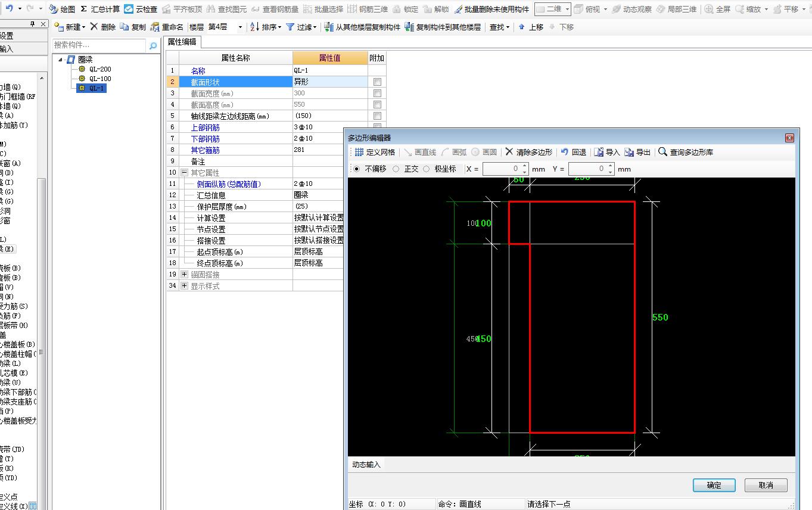Viewport: 812px width, 510px height.
Task: Tick 附加 checkbox for 截面宽度 row
Action: (x=377, y=93)
